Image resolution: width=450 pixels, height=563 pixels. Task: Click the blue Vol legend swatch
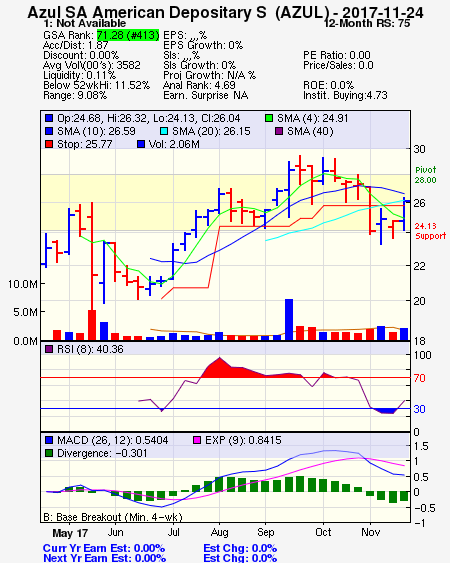pyautogui.click(x=141, y=144)
